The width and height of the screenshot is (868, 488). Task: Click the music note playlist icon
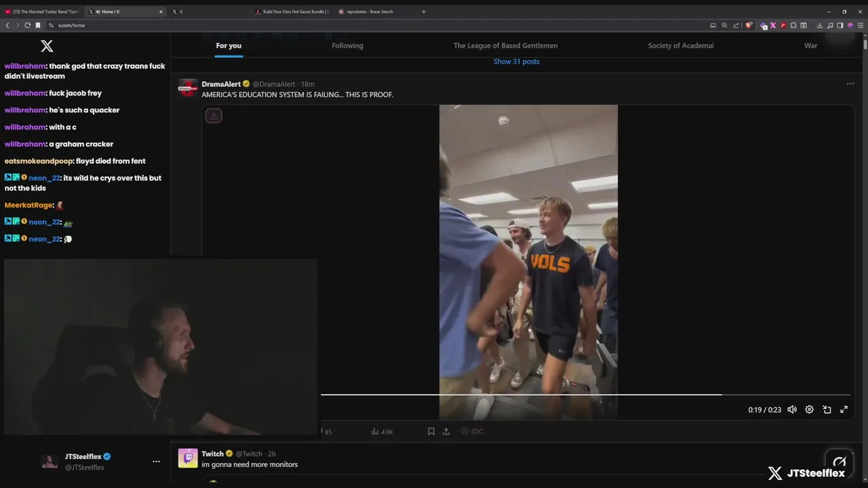click(830, 25)
